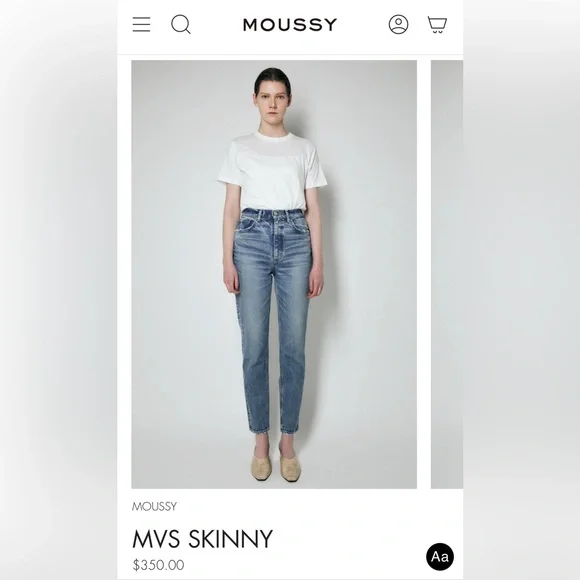This screenshot has height=580, width=580.
Task: Tap the white t-shirt on the model
Action: 273,172
